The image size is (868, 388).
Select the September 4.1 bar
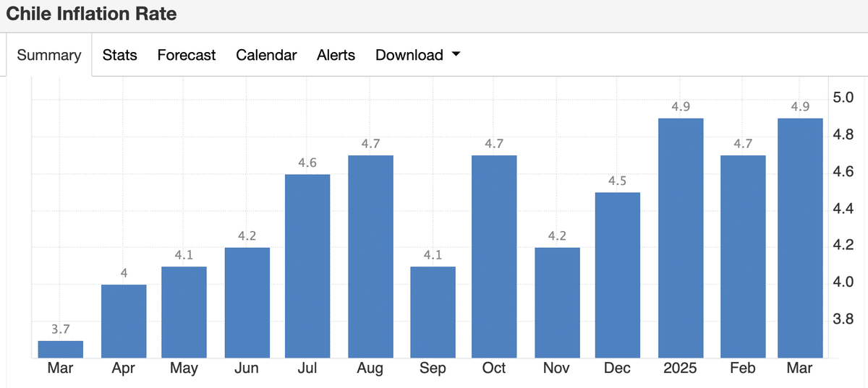(x=433, y=312)
